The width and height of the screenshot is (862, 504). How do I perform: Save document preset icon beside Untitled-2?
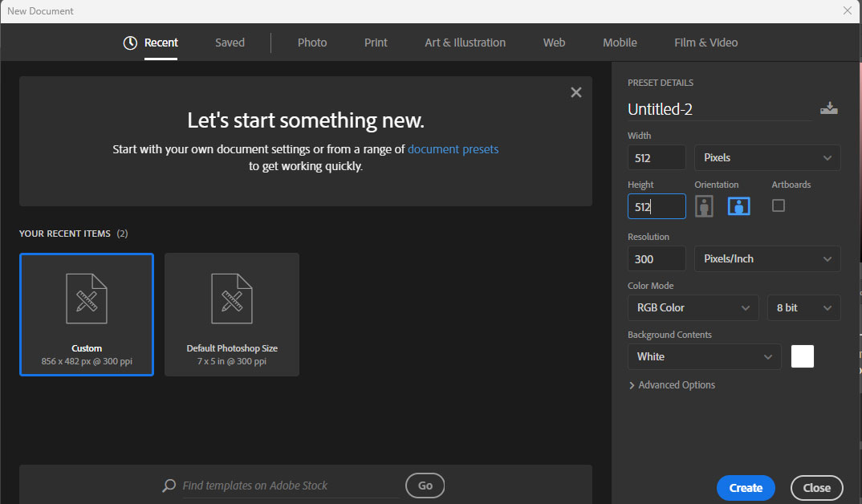tap(828, 108)
